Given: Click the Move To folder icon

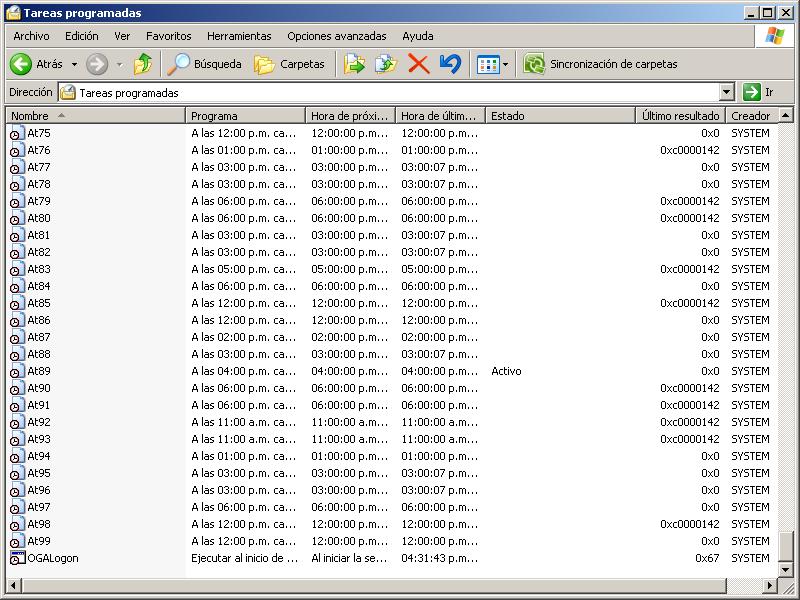Looking at the screenshot, I should (x=354, y=64).
